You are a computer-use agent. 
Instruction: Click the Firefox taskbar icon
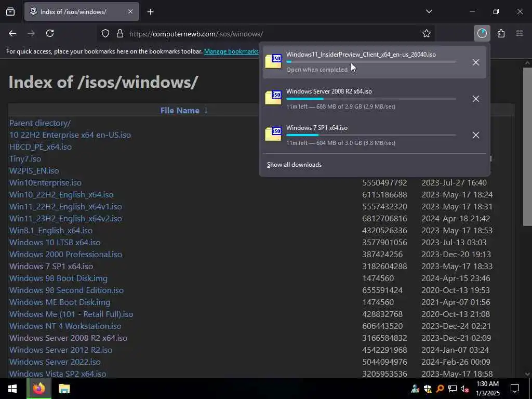tap(39, 389)
